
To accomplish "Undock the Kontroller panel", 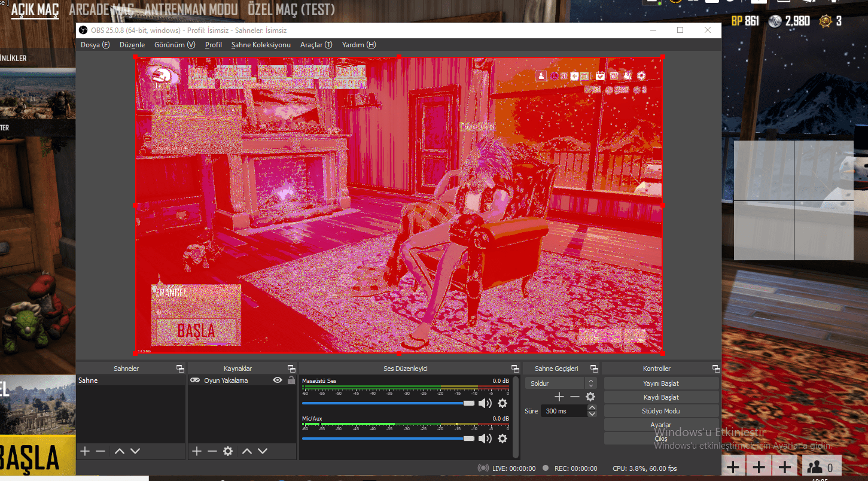I will point(716,369).
